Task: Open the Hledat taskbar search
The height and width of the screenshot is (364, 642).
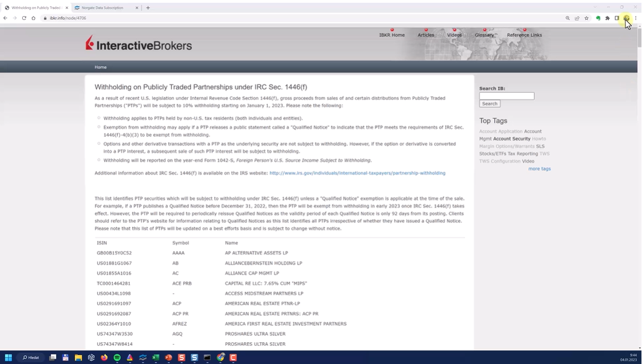Action: [x=31, y=357]
